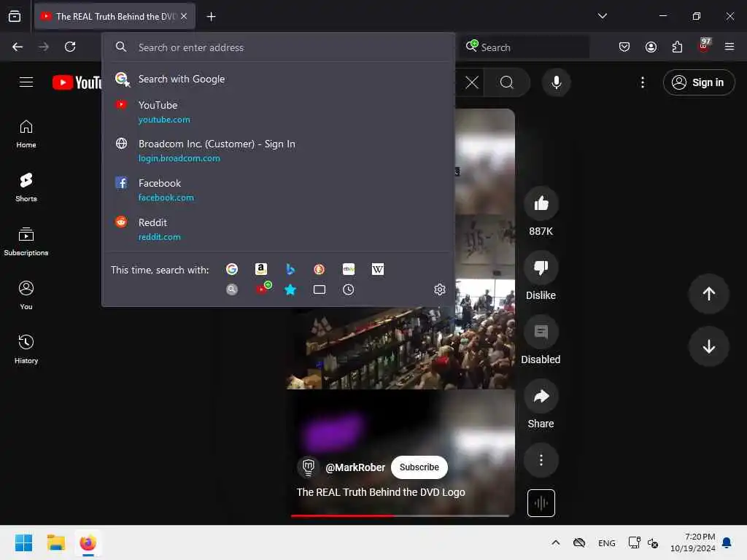
Task: Open a new browser tab
Action: [211, 17]
